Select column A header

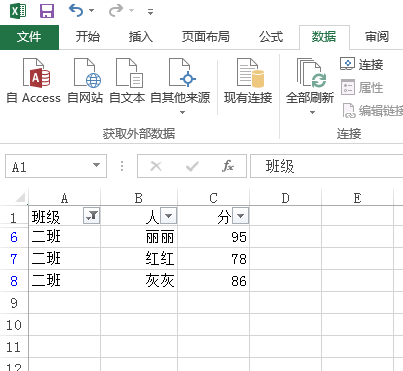click(x=65, y=198)
